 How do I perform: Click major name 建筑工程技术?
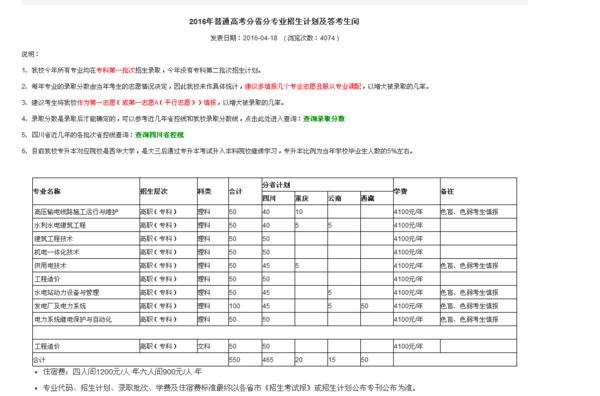(54, 239)
